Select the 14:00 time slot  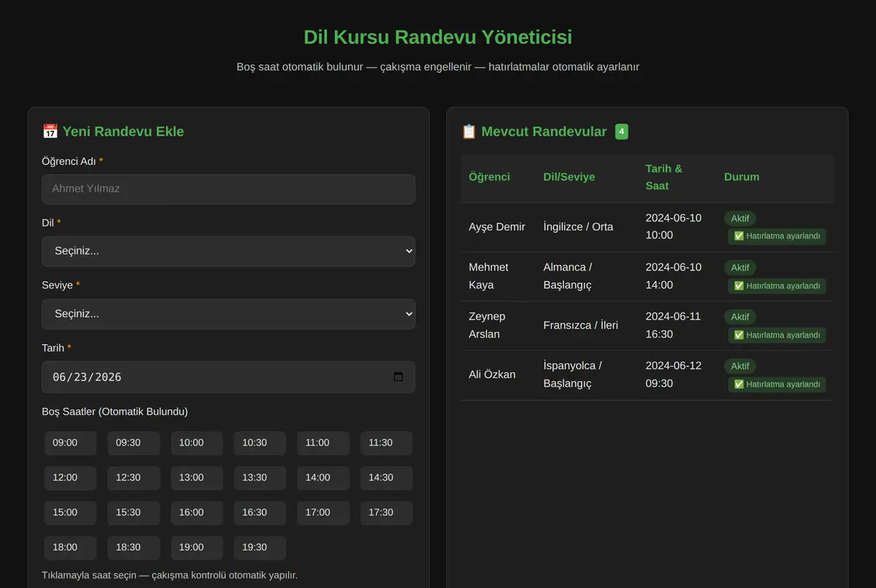point(323,478)
